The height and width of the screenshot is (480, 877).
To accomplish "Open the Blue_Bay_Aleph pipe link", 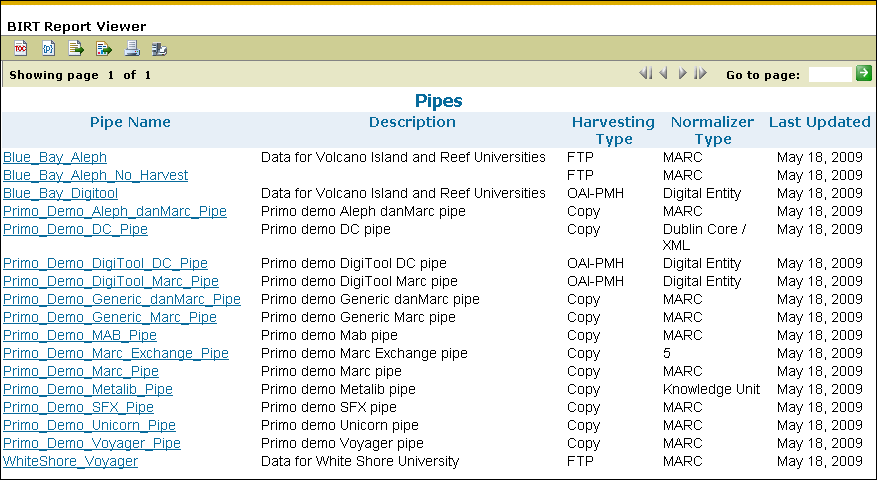I will pos(55,157).
